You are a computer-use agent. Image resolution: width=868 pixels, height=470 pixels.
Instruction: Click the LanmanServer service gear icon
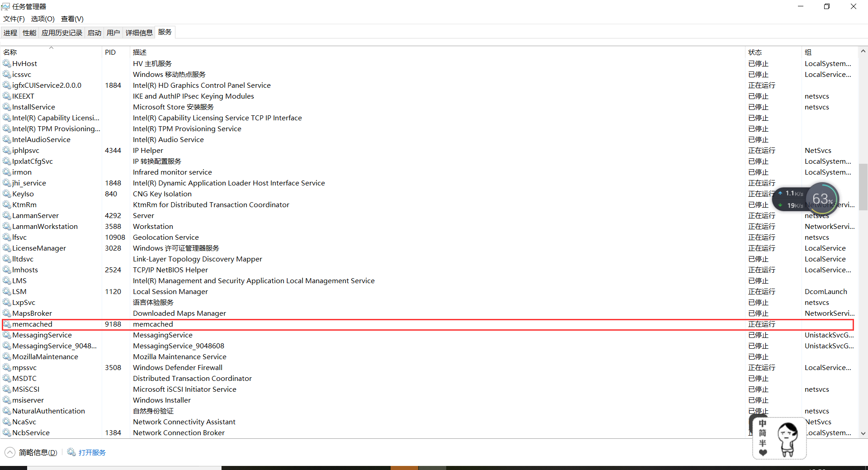point(6,216)
